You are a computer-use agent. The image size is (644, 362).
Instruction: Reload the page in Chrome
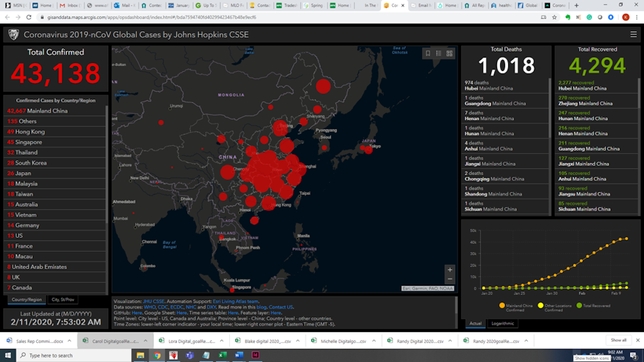pyautogui.click(x=30, y=17)
